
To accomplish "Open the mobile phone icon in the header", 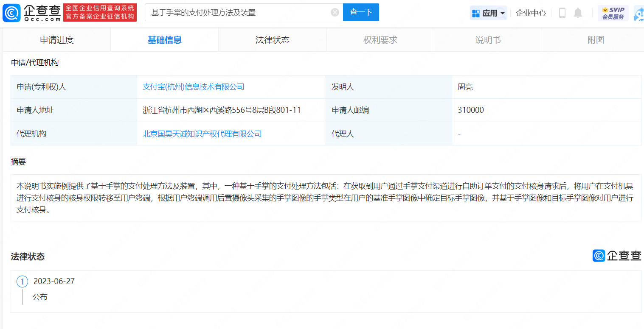I will coord(562,13).
